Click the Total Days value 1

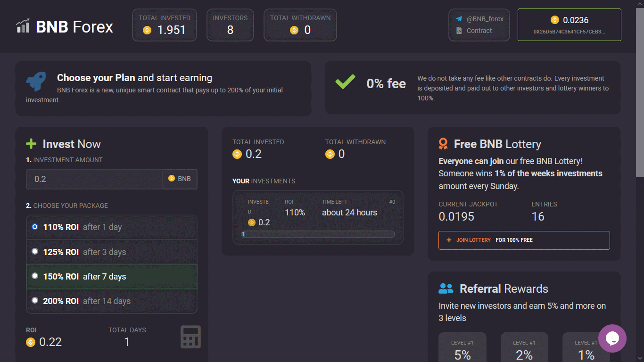tap(127, 342)
